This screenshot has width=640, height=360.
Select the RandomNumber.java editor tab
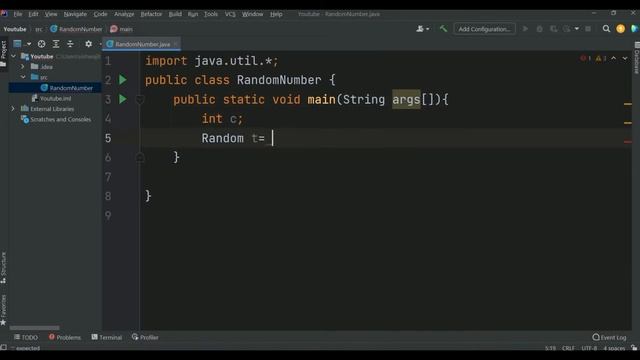142,44
